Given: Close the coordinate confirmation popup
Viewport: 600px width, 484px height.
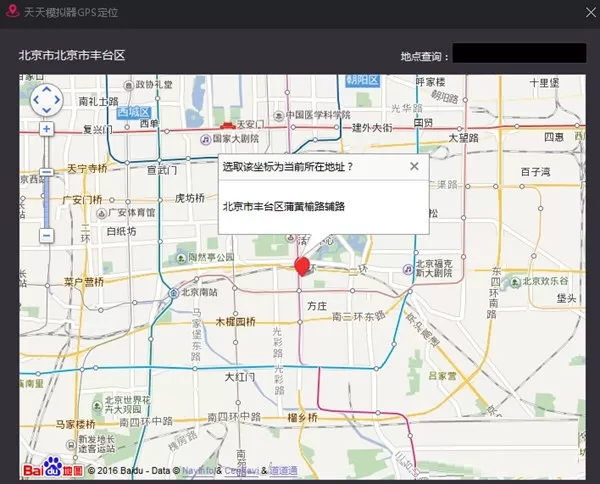Looking at the screenshot, I should click(414, 166).
